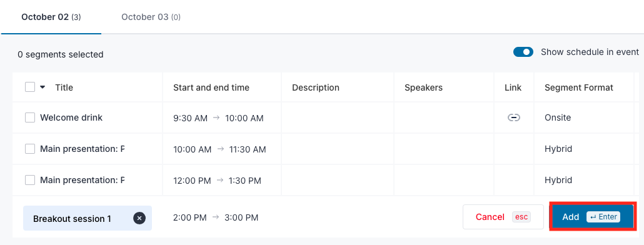Screen dimensions: 644x245
Task: Clear the Breakout session 1 title field
Action: 139,218
